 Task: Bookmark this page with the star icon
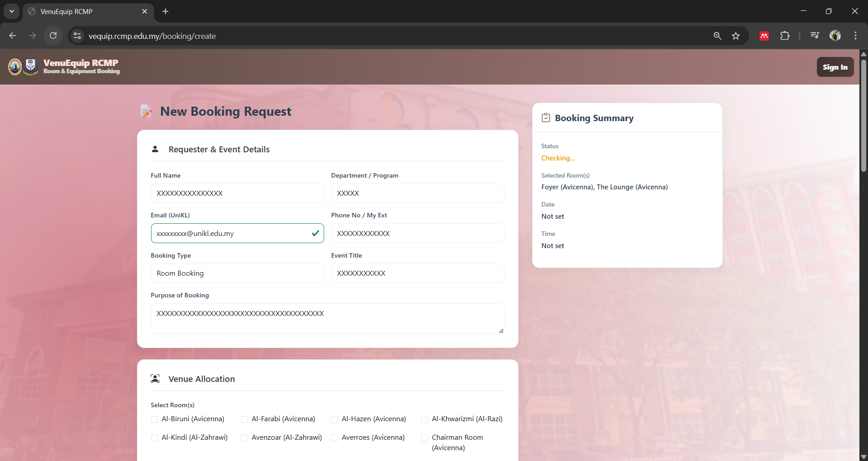click(736, 36)
